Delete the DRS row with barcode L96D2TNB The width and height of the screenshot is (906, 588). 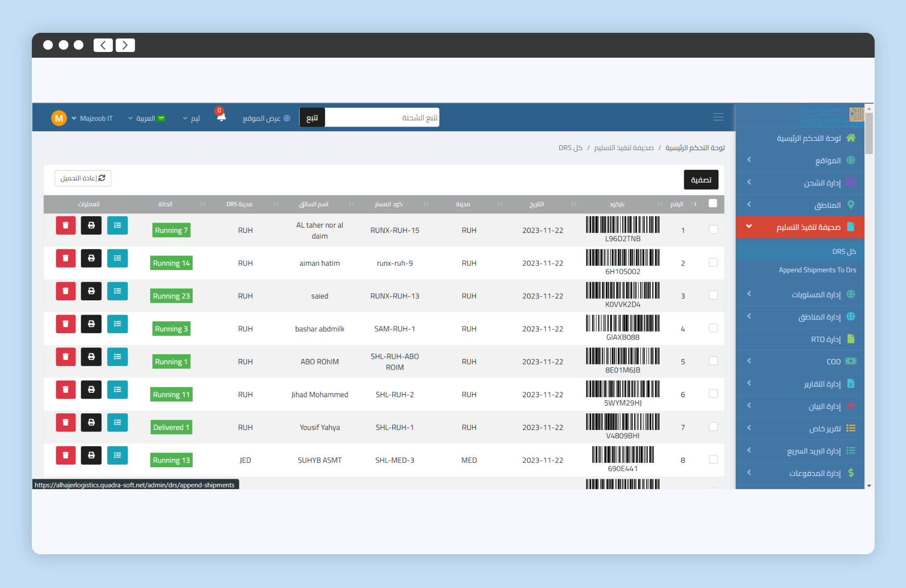[66, 226]
